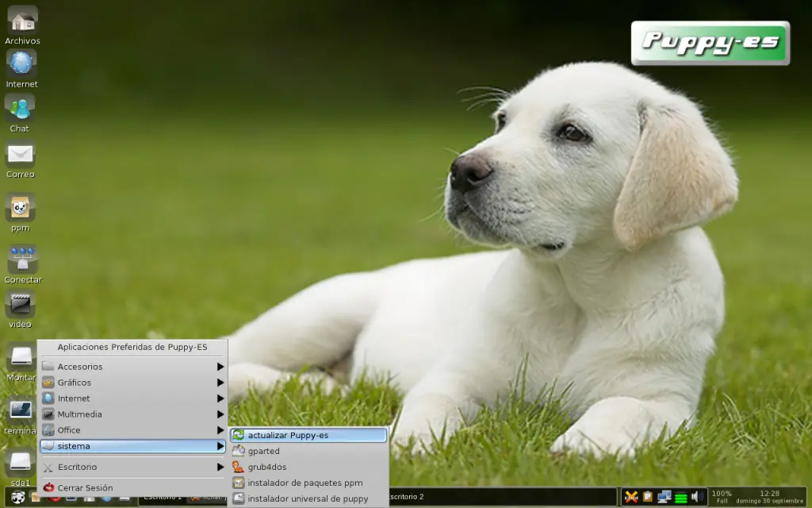This screenshot has width=812, height=508.
Task: Click the gparted entry icon
Action: pos(238,451)
